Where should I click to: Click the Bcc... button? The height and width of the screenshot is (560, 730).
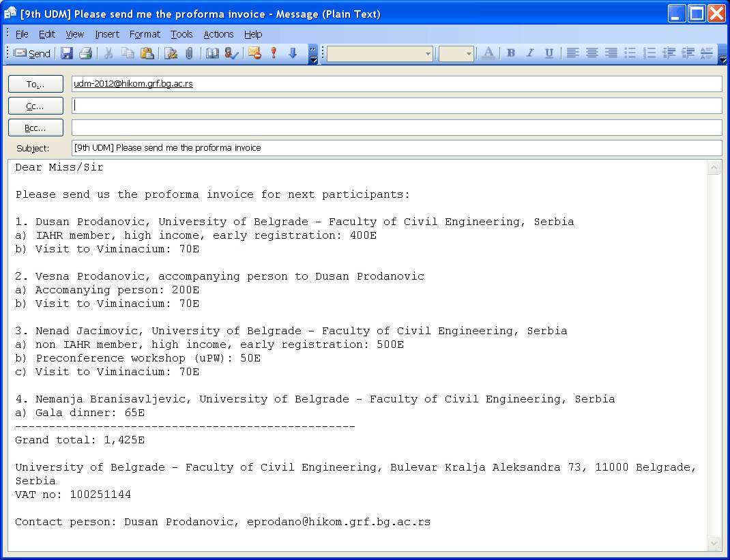coord(35,128)
